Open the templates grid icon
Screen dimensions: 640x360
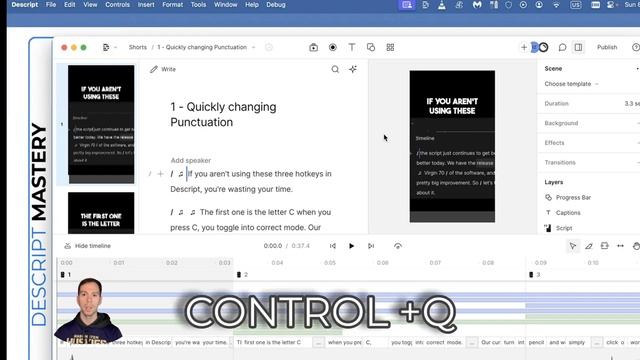pos(390,47)
